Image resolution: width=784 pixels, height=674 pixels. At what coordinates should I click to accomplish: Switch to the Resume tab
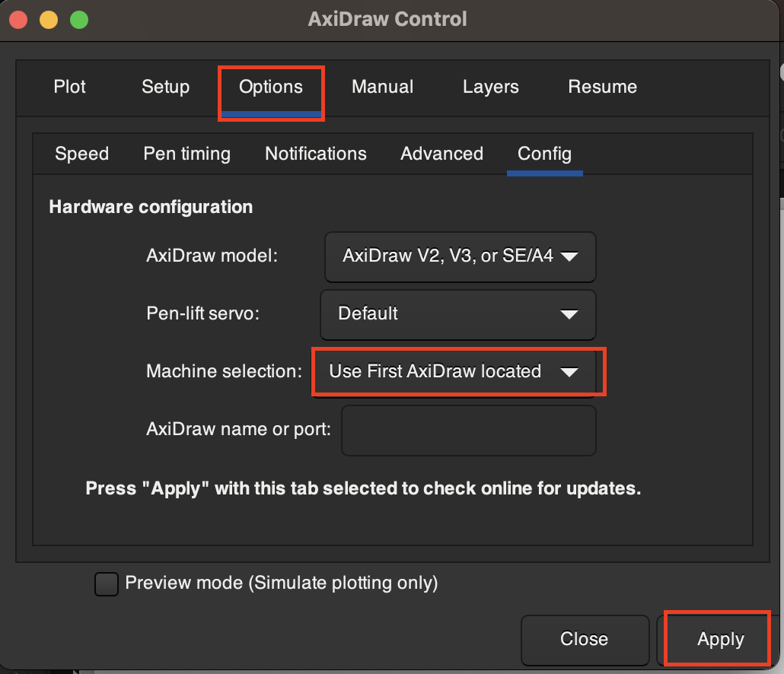click(603, 87)
